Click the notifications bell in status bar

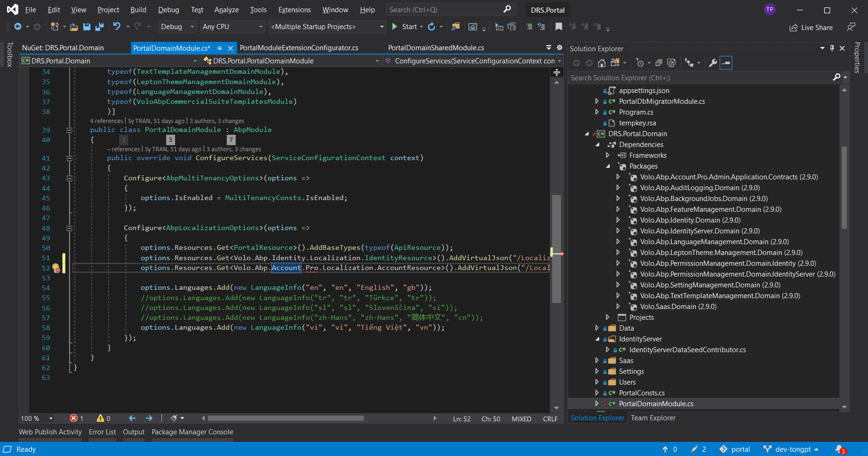pyautogui.click(x=839, y=449)
